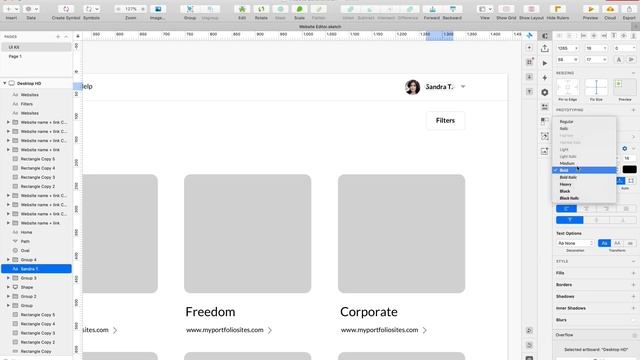Open the View toolbar dropdown
Viewport: 640px width, 360px height.
(x=484, y=9)
